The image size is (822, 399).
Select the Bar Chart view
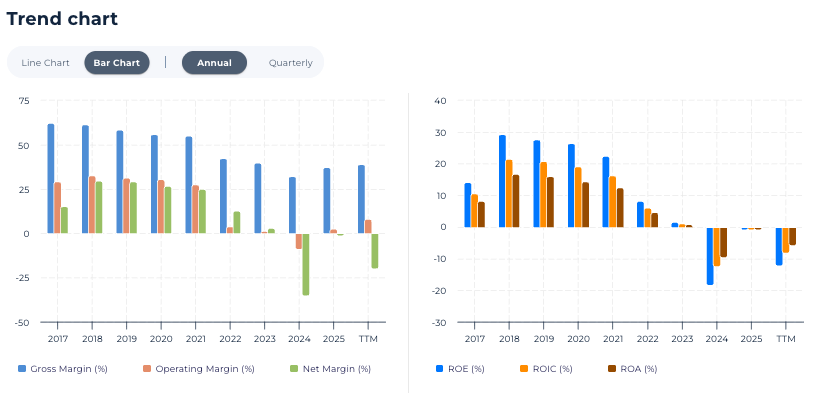(x=117, y=63)
